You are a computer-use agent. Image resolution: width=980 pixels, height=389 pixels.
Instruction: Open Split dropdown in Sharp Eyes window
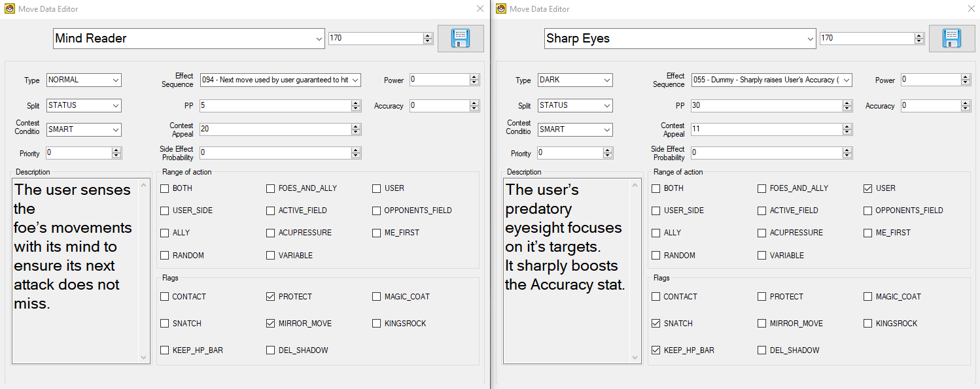[607, 105]
